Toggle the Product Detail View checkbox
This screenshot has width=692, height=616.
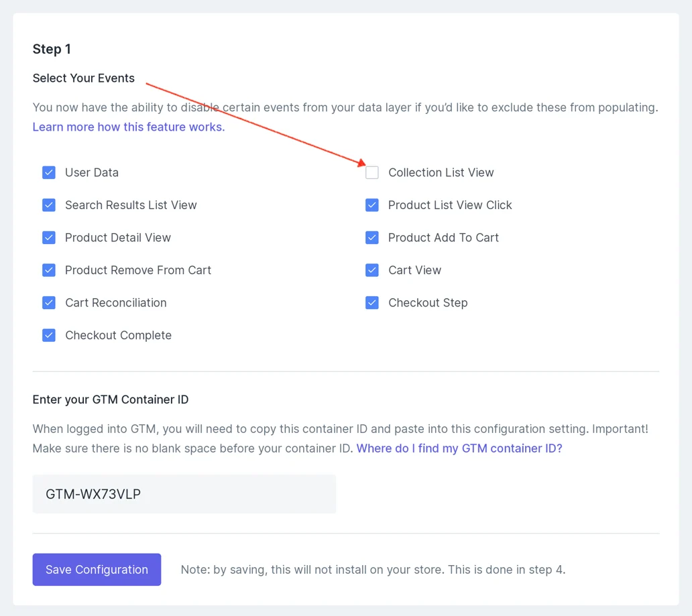click(49, 238)
